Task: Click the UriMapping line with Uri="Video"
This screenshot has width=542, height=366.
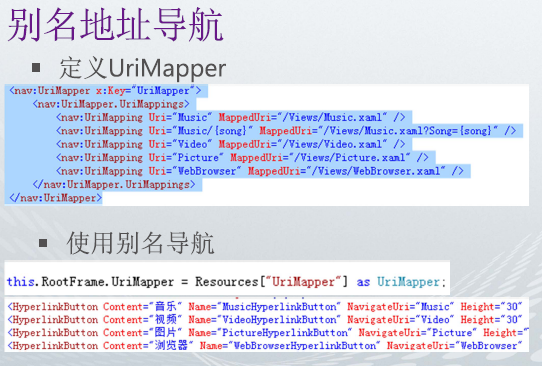Action: (x=231, y=144)
